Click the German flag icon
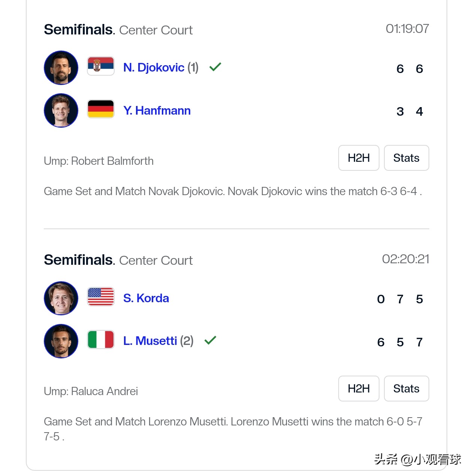This screenshot has width=472, height=476. 101,109
